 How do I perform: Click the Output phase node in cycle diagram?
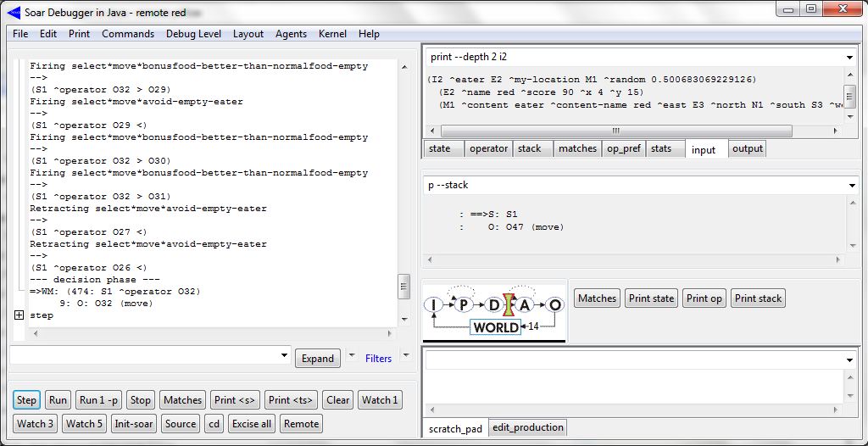[x=554, y=304]
